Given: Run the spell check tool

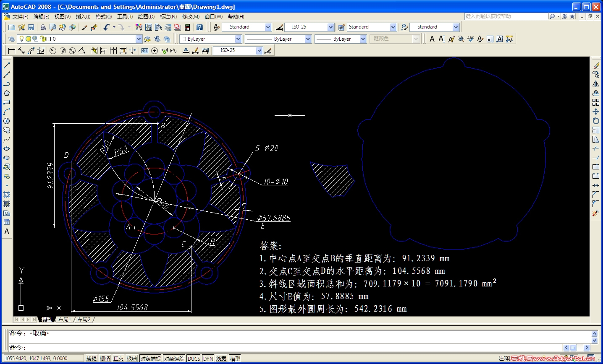Looking at the screenshot, I should click(471, 39).
